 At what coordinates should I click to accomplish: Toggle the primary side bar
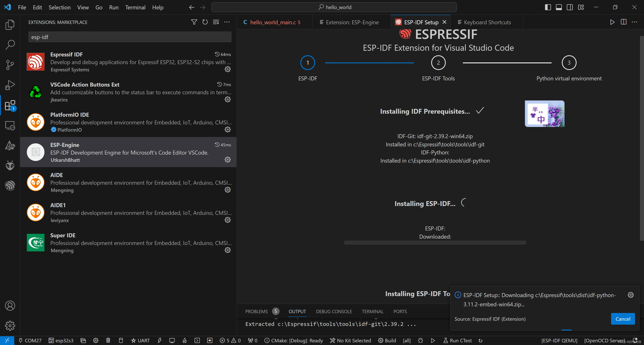(548, 7)
